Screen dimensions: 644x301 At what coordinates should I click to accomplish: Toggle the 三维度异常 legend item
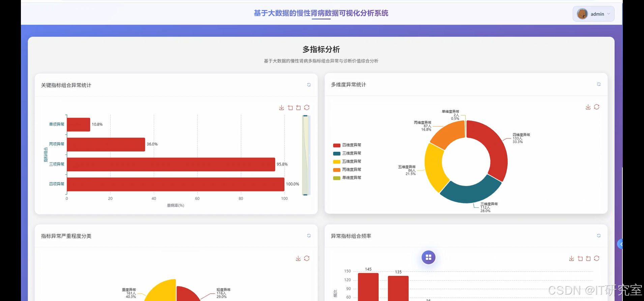click(347, 153)
